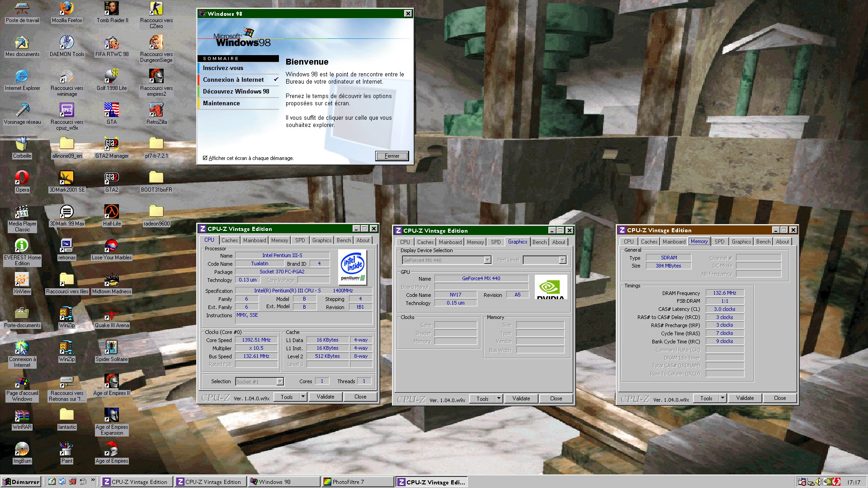Launch the Quake III Arena icon
The height and width of the screenshot is (488, 868).
point(112,314)
